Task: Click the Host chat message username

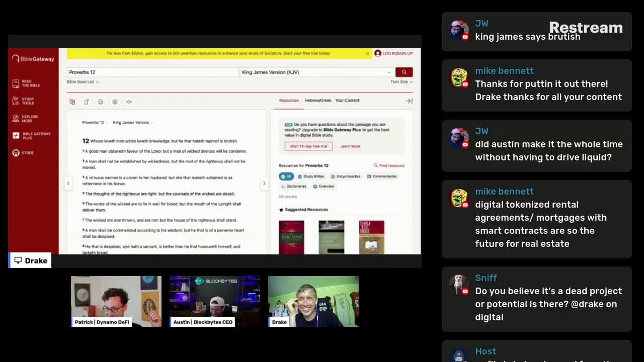Action: click(x=486, y=351)
